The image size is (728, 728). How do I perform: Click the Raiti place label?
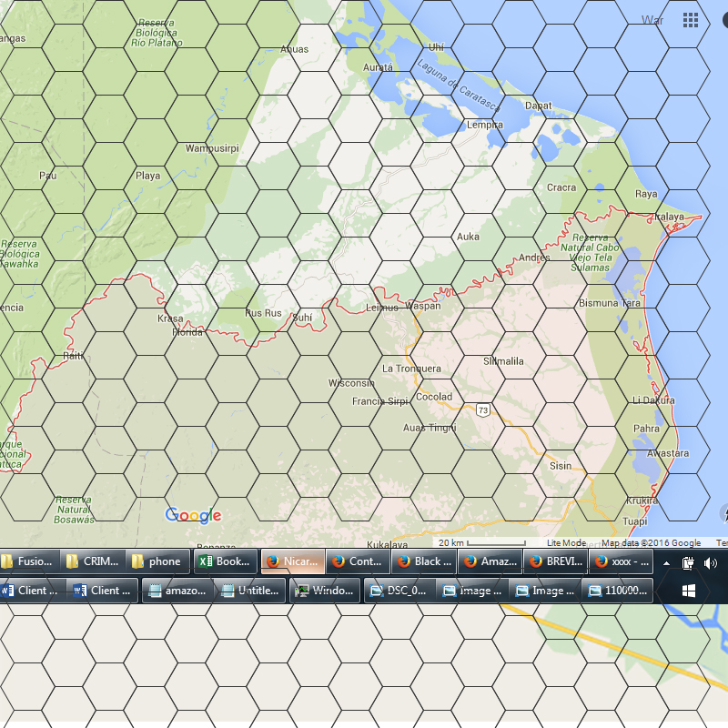[x=74, y=356]
